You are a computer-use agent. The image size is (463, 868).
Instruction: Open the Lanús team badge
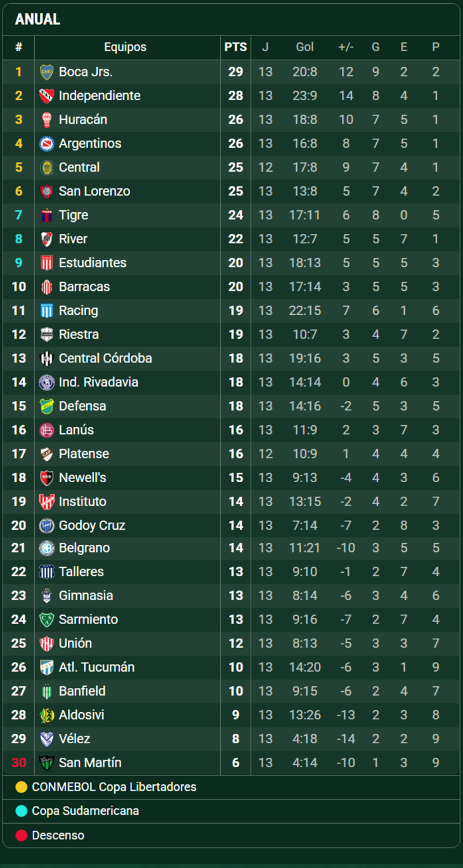point(46,430)
